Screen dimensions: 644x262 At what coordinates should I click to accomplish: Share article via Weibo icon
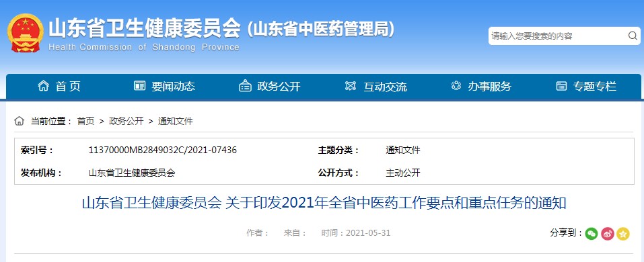click(608, 234)
